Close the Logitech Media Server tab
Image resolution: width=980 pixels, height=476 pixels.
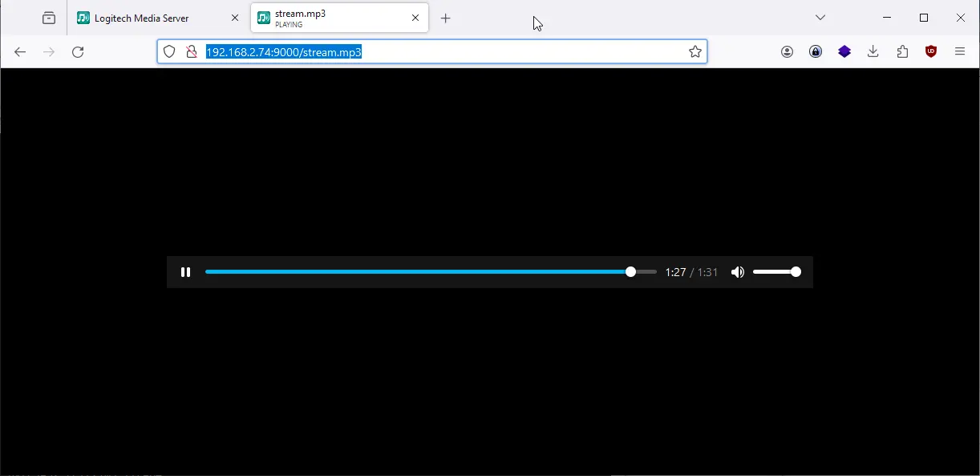(235, 18)
